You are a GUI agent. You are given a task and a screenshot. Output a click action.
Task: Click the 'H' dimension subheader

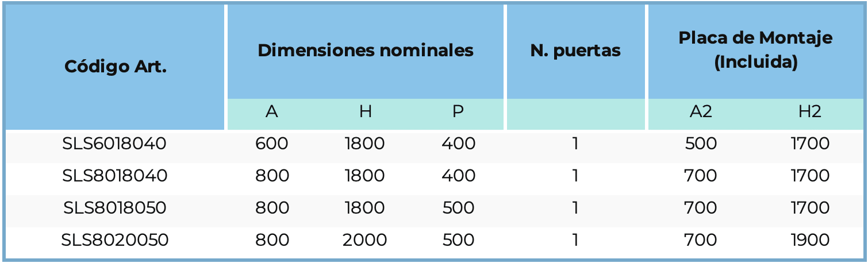pos(365,112)
